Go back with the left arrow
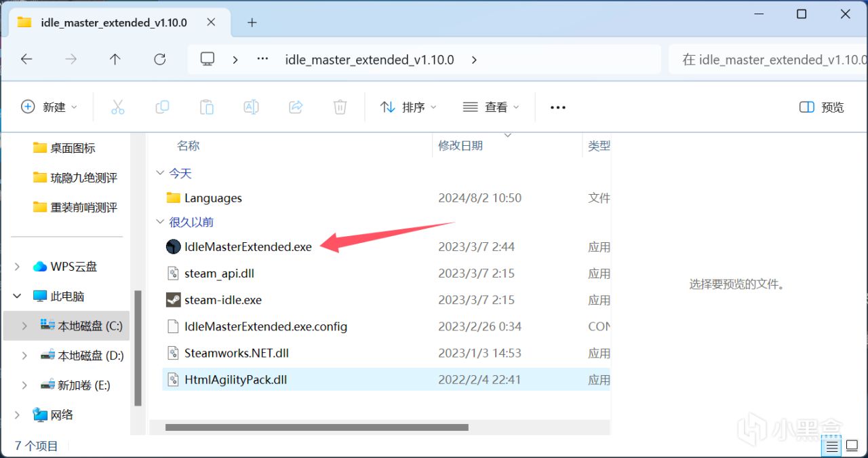 tap(26, 60)
